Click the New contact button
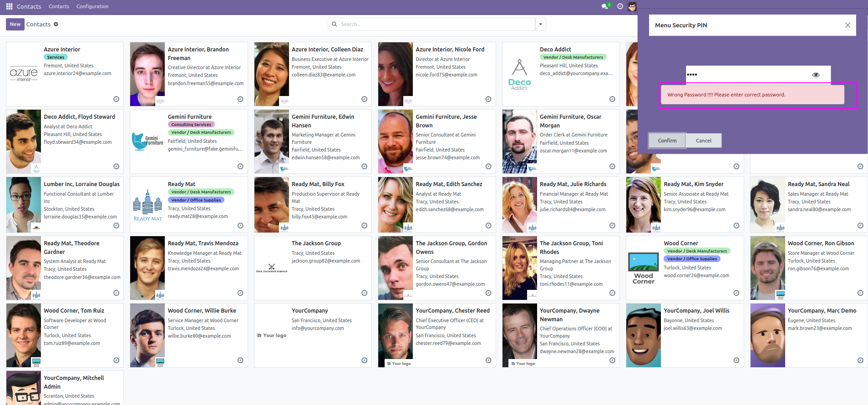This screenshot has width=868, height=405. point(15,24)
